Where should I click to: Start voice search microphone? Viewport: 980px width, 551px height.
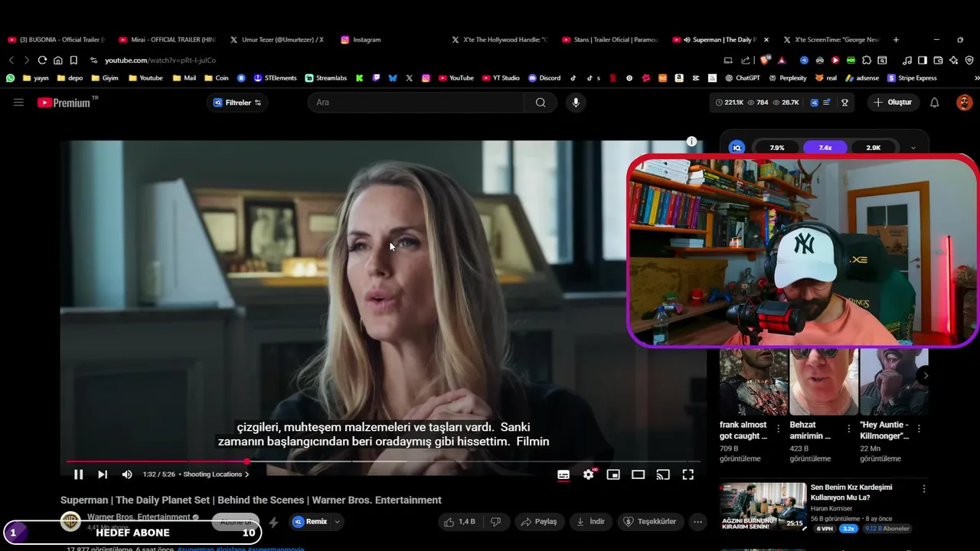coord(576,103)
